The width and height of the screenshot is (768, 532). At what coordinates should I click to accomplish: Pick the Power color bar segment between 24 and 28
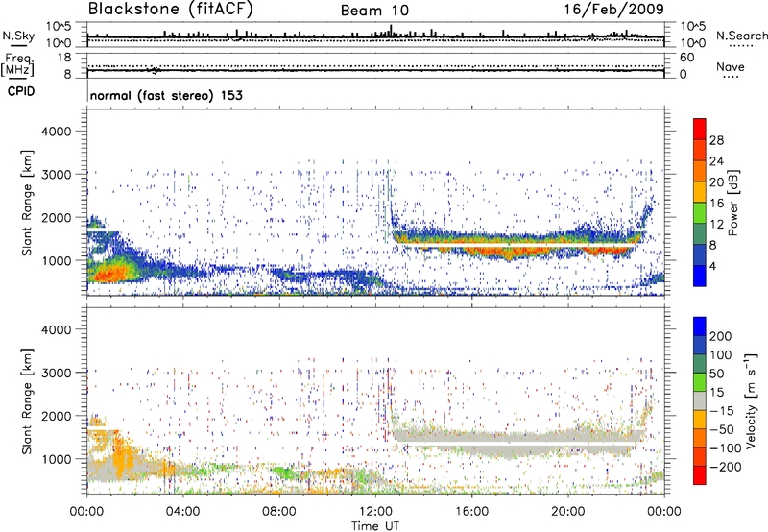click(x=700, y=150)
